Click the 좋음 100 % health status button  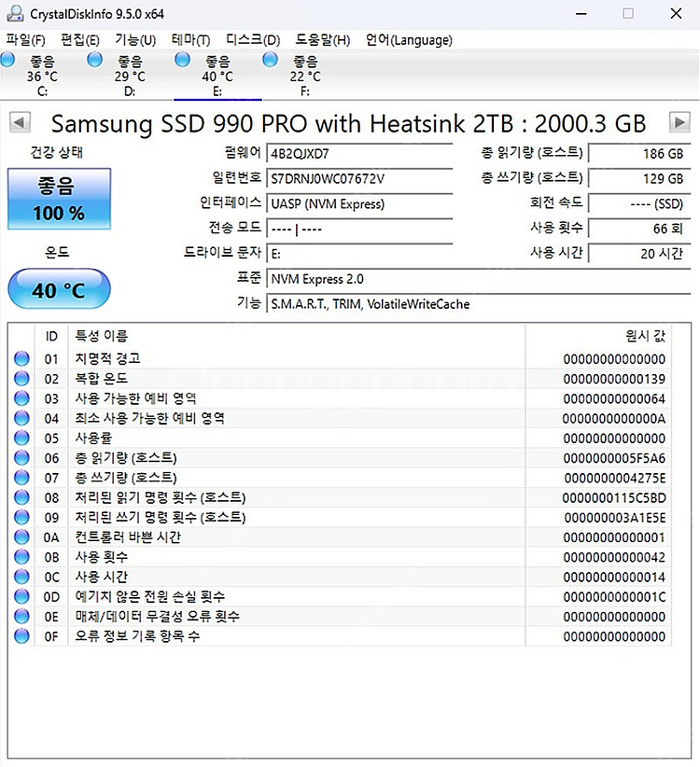(59, 199)
